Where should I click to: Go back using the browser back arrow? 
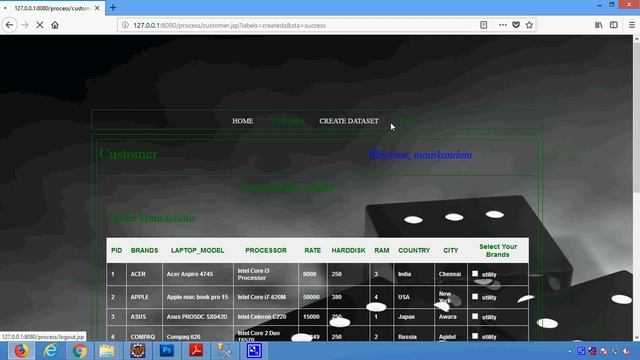pos(9,25)
